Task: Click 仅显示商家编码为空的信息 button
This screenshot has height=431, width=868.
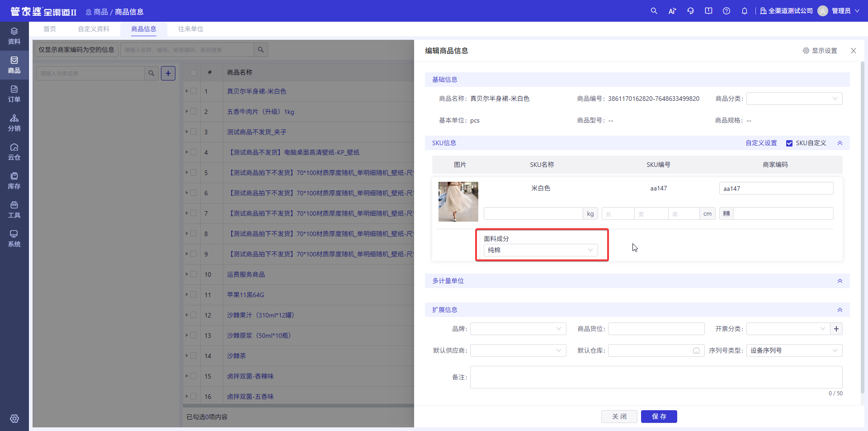Action: (76, 50)
